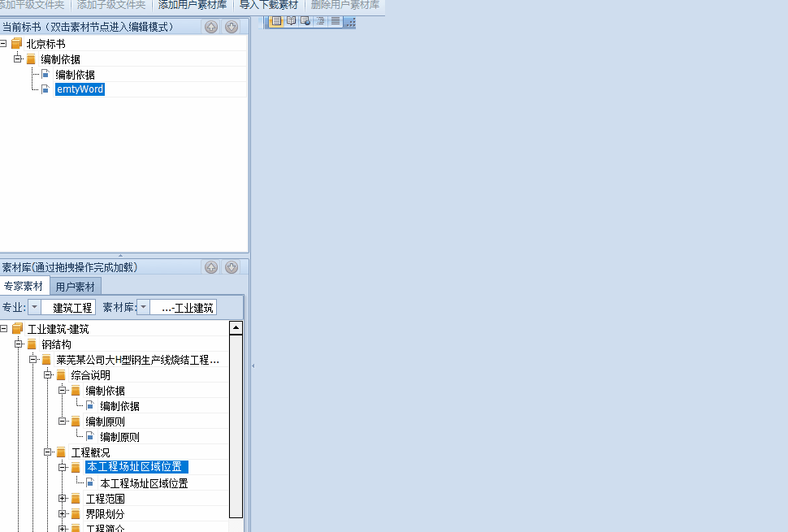Open the 专业 dropdown showing 建筑工程
This screenshot has height=532, width=788.
click(34, 307)
